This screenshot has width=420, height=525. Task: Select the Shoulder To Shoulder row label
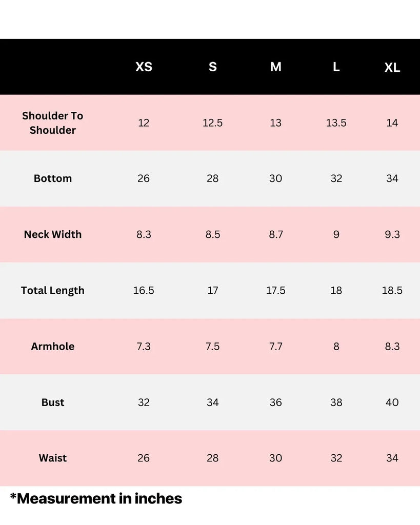click(53, 123)
